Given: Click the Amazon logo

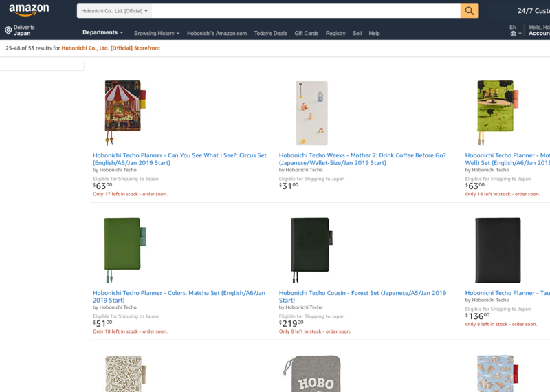Looking at the screenshot, I should tap(29, 10).
